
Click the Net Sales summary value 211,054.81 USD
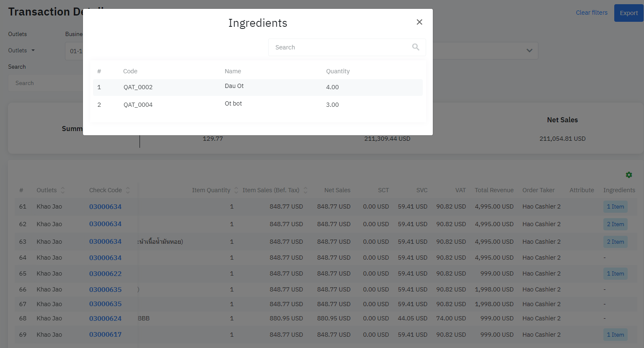click(x=562, y=139)
